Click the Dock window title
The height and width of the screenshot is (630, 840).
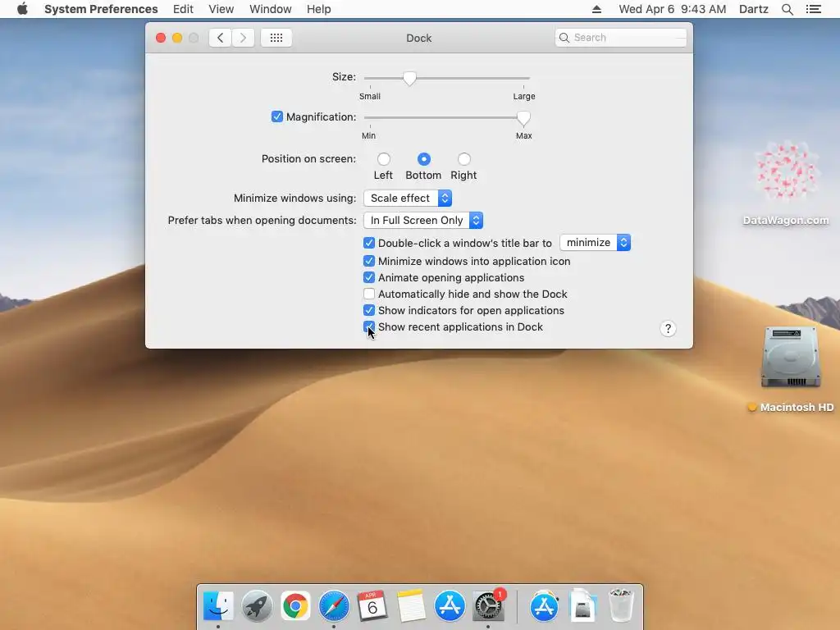[x=419, y=38]
